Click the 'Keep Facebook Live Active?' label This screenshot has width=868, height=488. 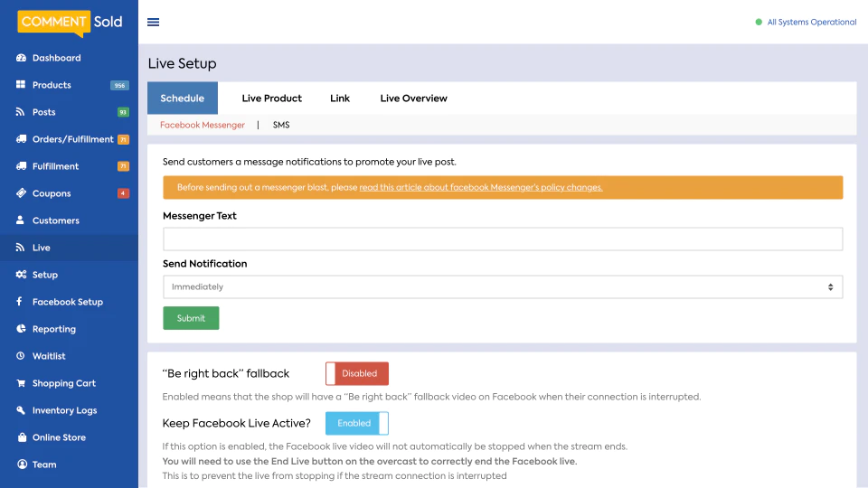[236, 423]
